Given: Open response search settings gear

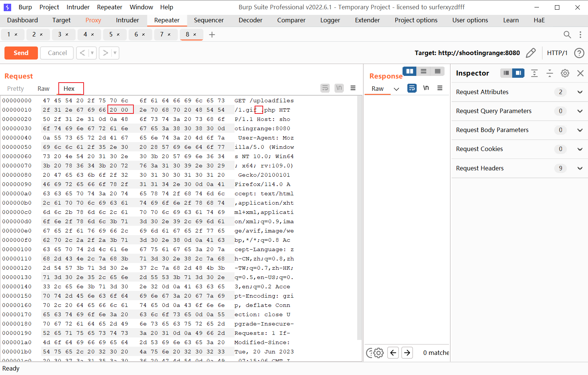Looking at the screenshot, I should [379, 353].
